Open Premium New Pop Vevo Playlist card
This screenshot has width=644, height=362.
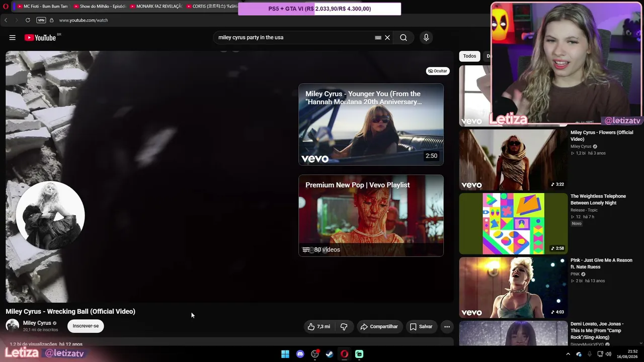371,216
